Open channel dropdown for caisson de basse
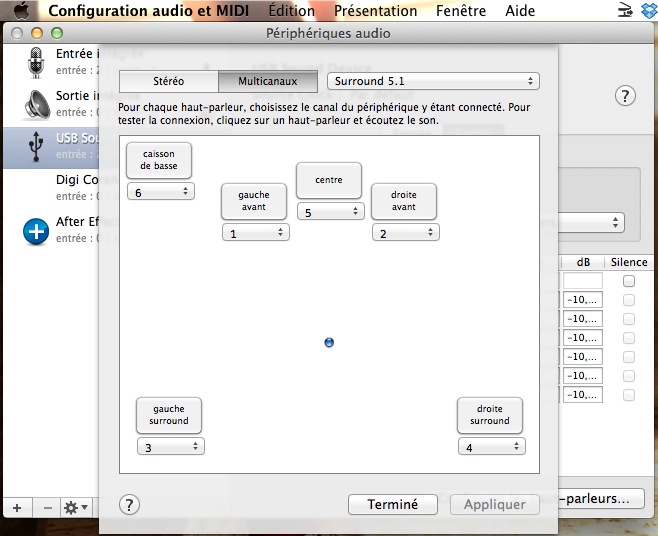The height and width of the screenshot is (536, 658). (161, 192)
